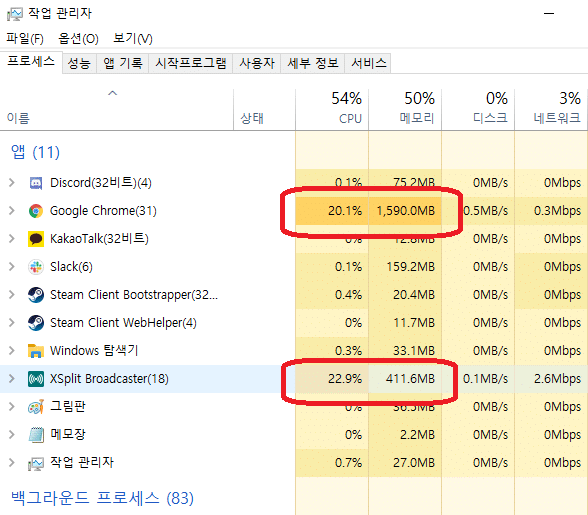Image resolution: width=588 pixels, height=515 pixels.
Task: Expand the 그림판 process group
Action: (x=12, y=407)
